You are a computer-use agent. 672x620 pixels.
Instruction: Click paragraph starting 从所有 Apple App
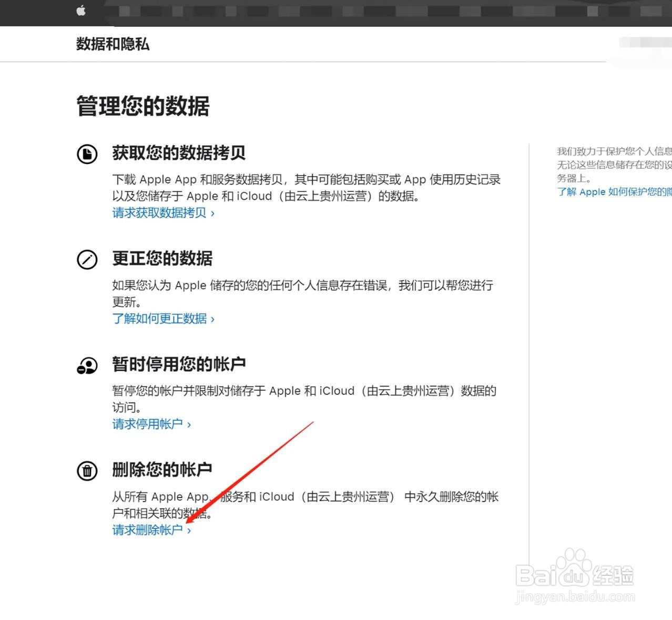(x=306, y=505)
